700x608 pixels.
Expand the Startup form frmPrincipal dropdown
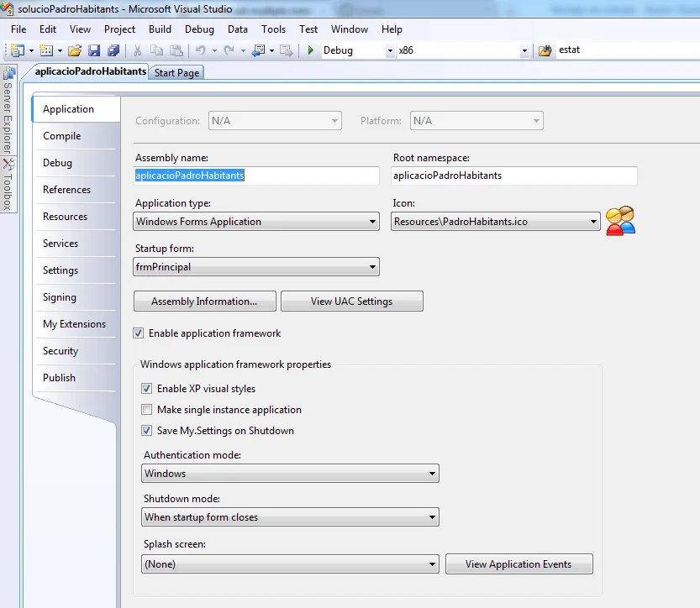click(x=256, y=267)
